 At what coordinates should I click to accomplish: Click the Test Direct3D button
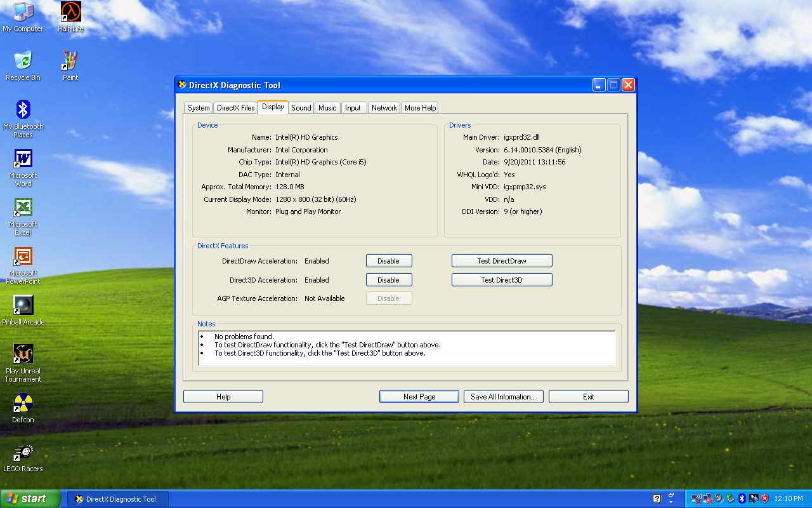502,280
